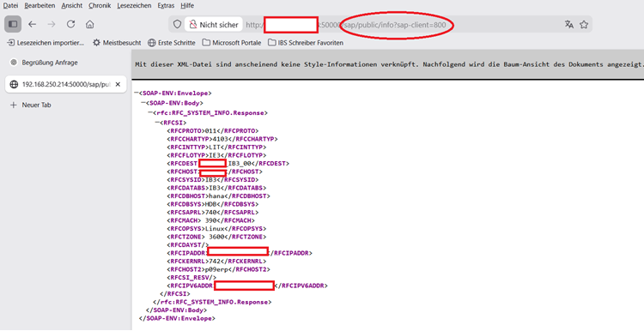The height and width of the screenshot is (331, 644).
Task: Open the page translation icon
Action: 568,25
